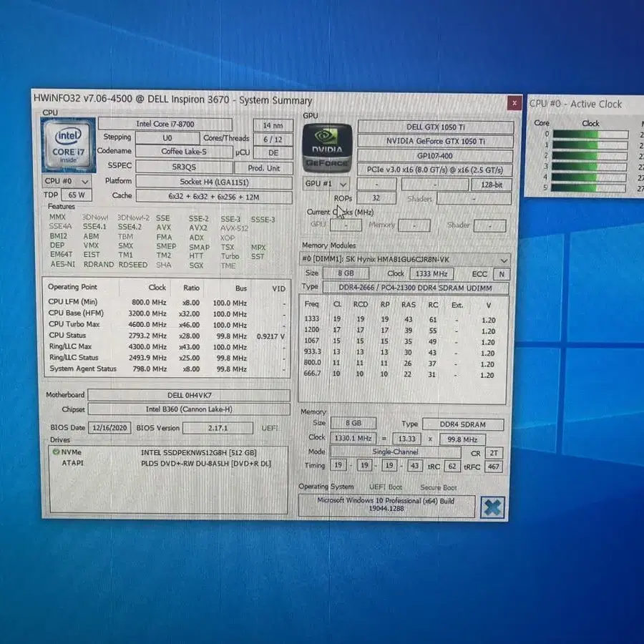This screenshot has height=644, width=644.
Task: Click the memory clock 1330.1 MHz field
Action: coord(353,438)
